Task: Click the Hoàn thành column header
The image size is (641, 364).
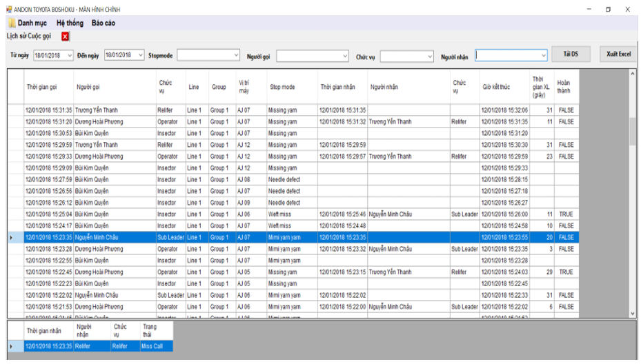Action: tap(564, 87)
